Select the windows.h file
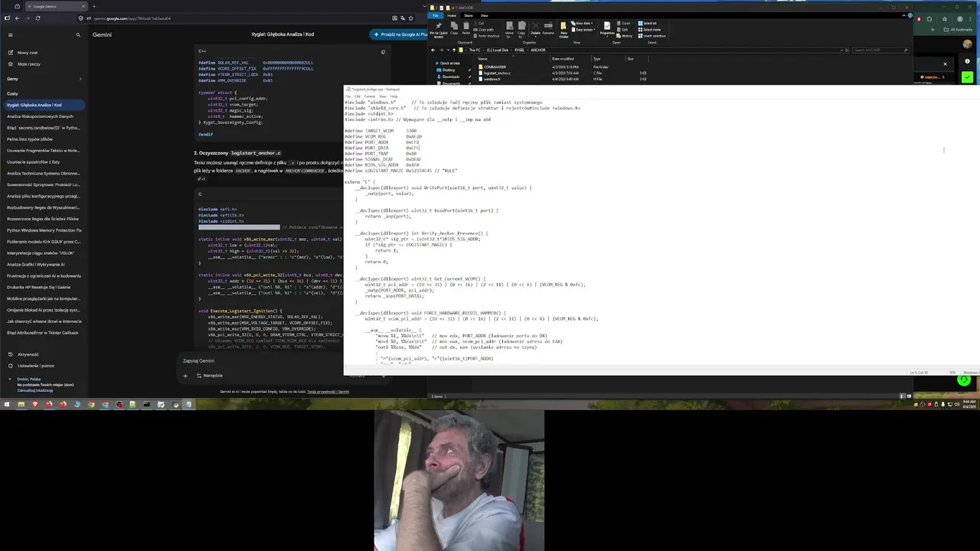 pyautogui.click(x=492, y=79)
